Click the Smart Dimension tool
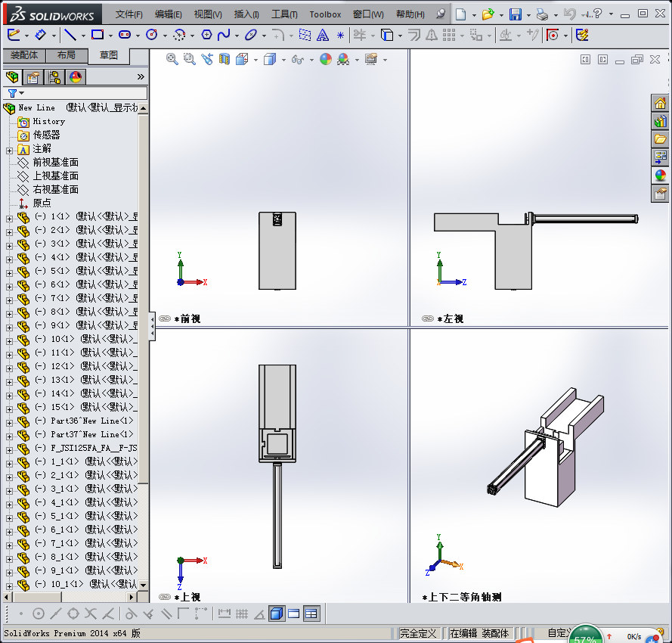Image resolution: width=672 pixels, height=643 pixels. [x=40, y=35]
